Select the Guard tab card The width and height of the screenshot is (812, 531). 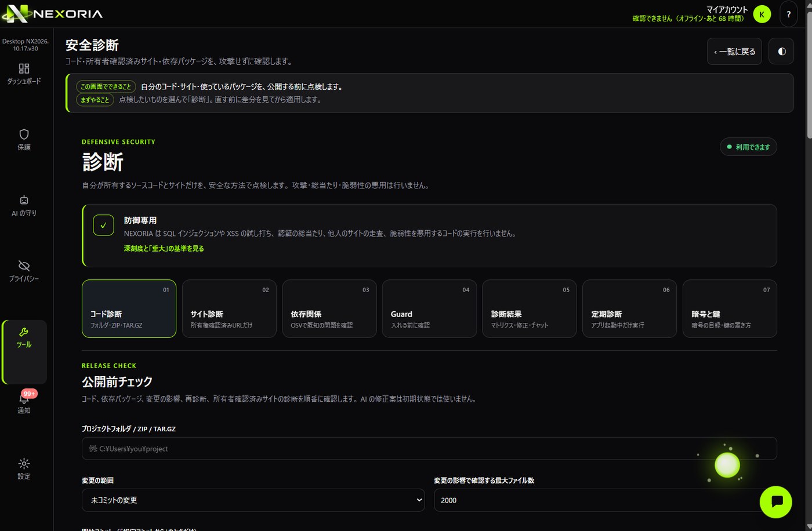[x=429, y=308]
